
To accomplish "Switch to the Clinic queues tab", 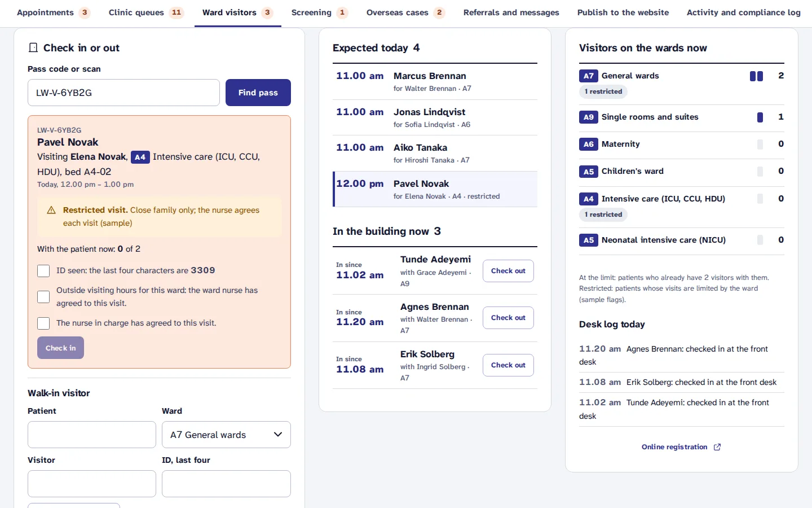I will tap(147, 12).
